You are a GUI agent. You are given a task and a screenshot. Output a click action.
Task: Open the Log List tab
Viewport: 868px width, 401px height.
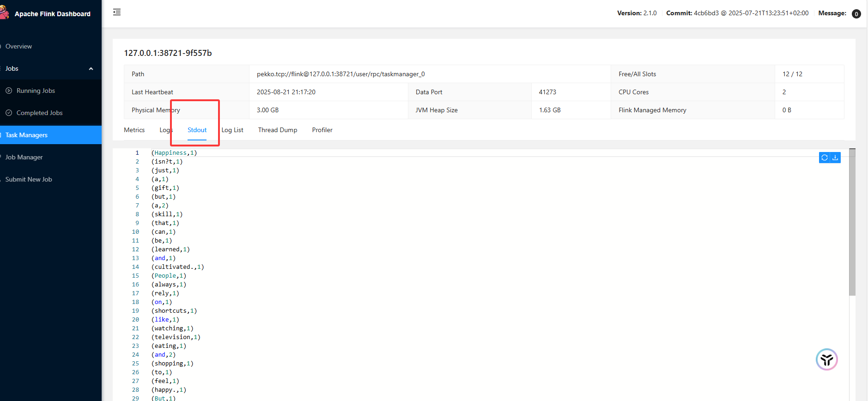click(232, 130)
